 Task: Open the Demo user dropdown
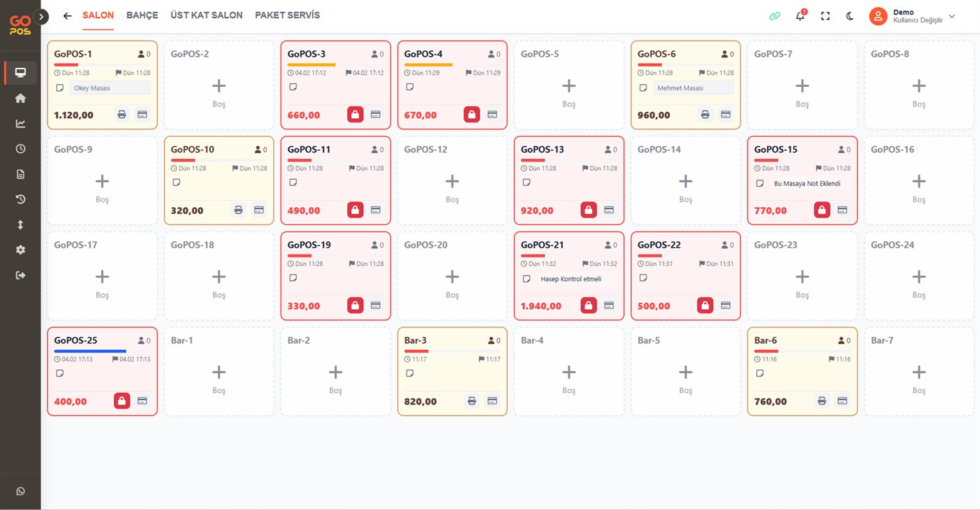(912, 16)
